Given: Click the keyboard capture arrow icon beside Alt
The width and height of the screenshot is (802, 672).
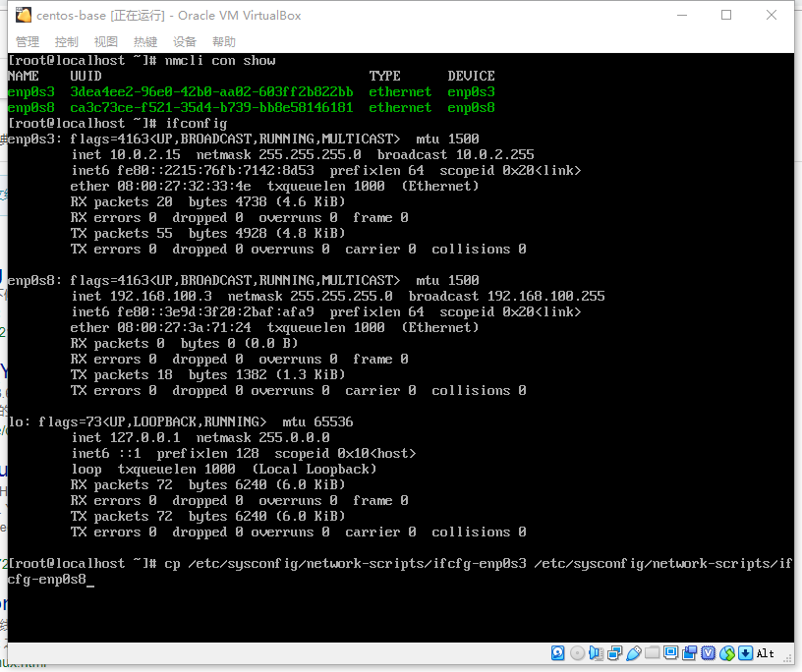Looking at the screenshot, I should [x=745, y=653].
